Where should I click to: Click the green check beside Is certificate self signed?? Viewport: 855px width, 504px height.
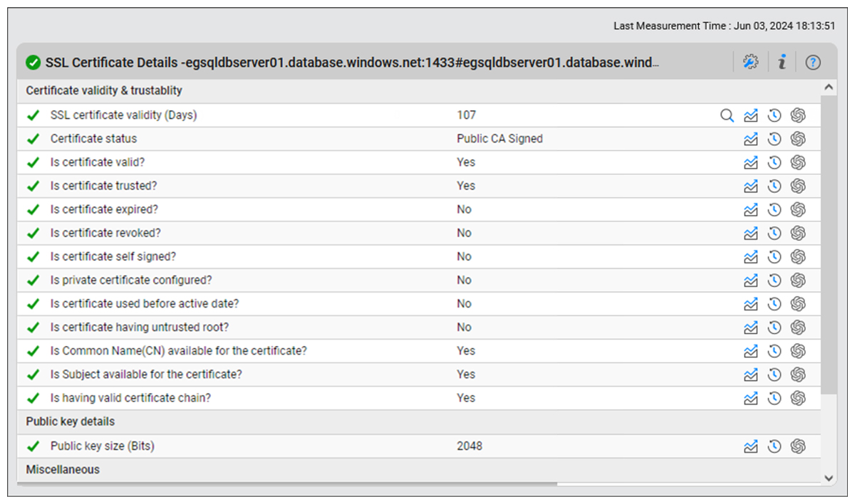point(33,256)
